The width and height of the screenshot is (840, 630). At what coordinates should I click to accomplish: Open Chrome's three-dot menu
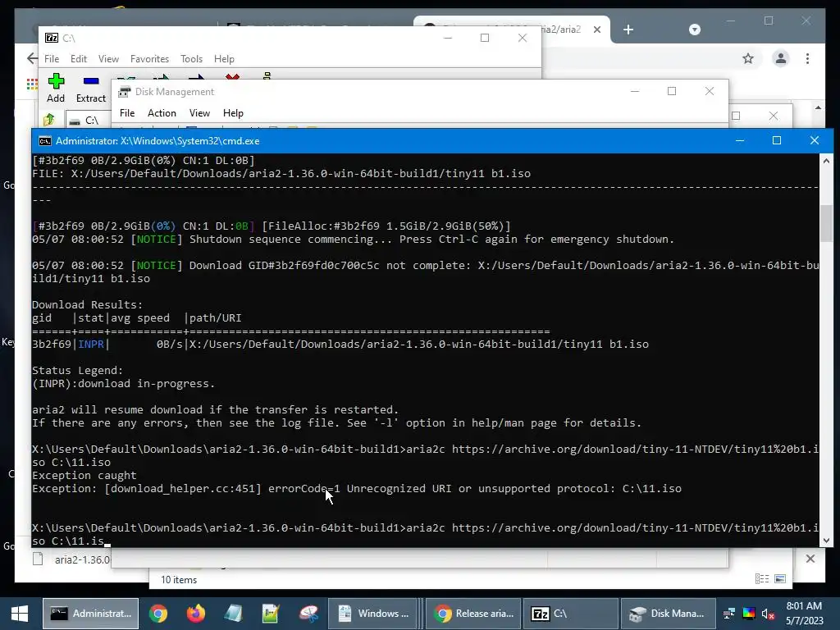[807, 58]
